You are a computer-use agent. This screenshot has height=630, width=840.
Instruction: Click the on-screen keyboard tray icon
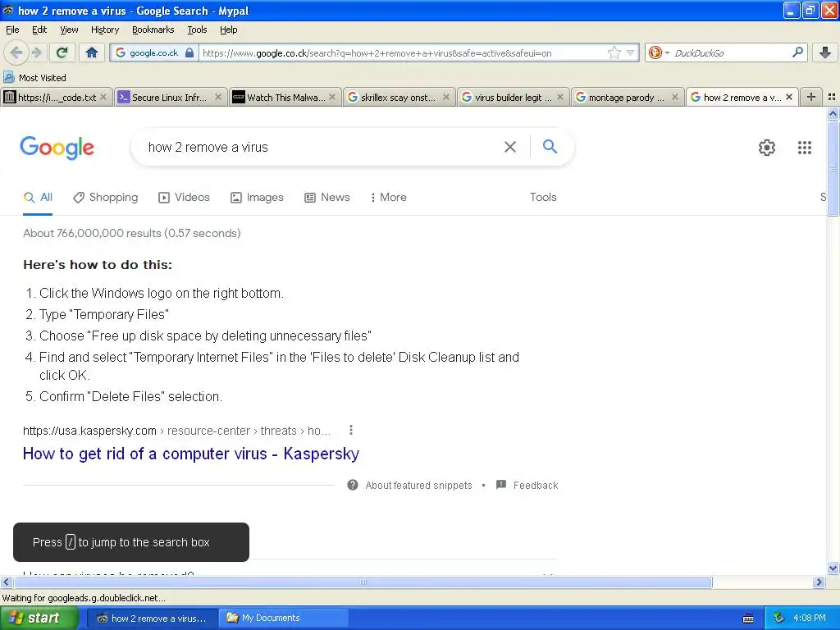[748, 619]
